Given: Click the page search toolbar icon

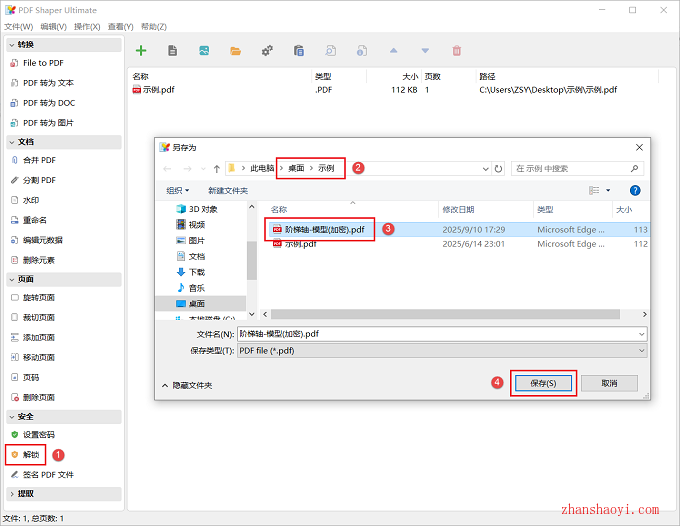Looking at the screenshot, I should tap(330, 51).
